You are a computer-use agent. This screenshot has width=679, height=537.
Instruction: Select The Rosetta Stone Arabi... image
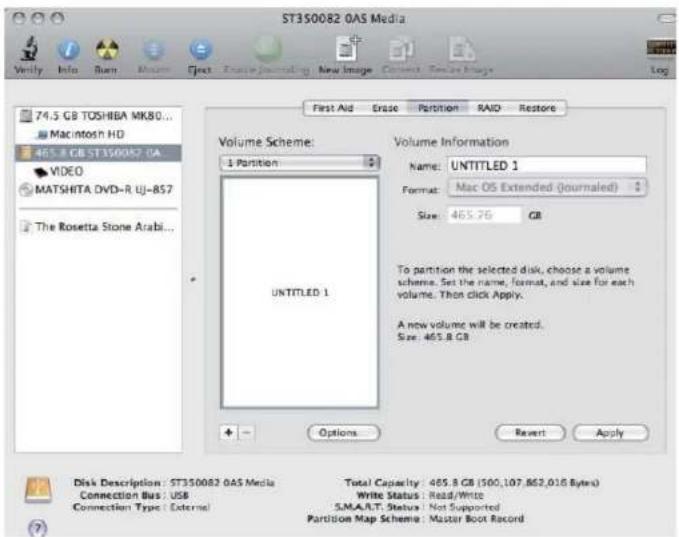coord(98,226)
